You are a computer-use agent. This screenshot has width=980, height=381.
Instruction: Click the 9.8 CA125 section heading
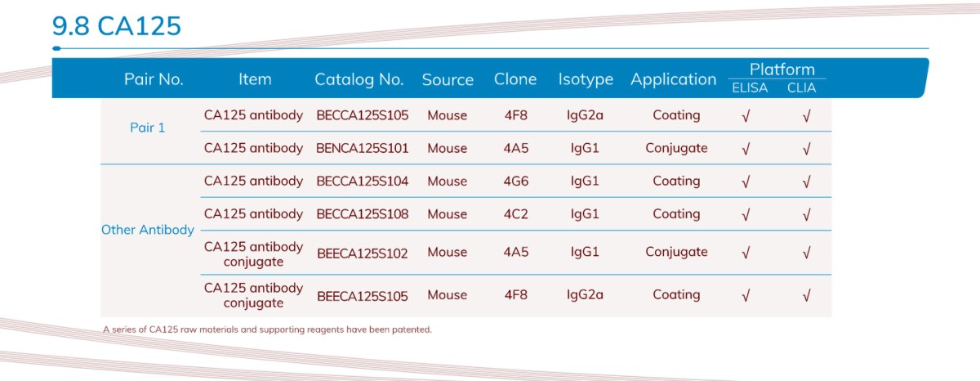pos(117,26)
